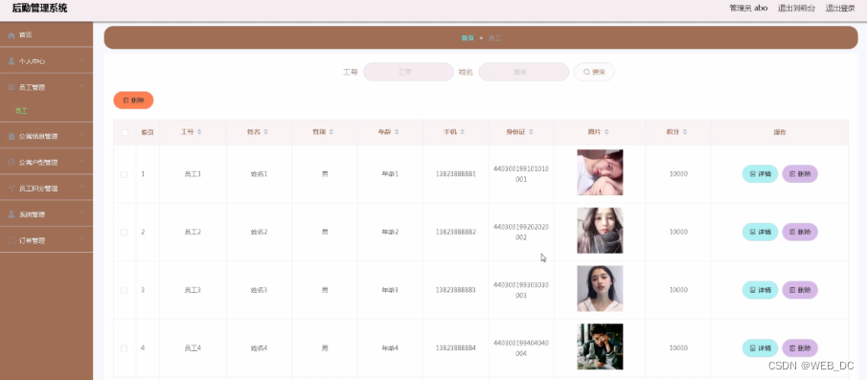Open 个人中心 in the sidebar
This screenshot has height=380, width=868.
47,61
